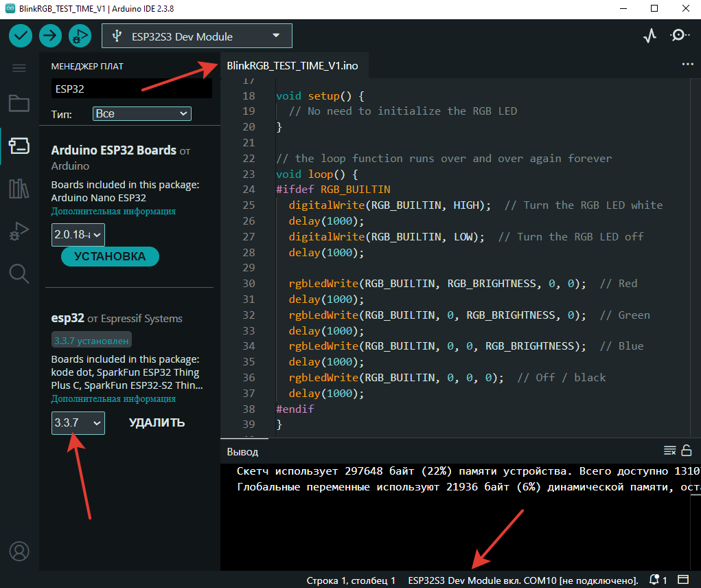Click line number 23 in the gutter
The height and width of the screenshot is (588, 701).
pyautogui.click(x=249, y=174)
